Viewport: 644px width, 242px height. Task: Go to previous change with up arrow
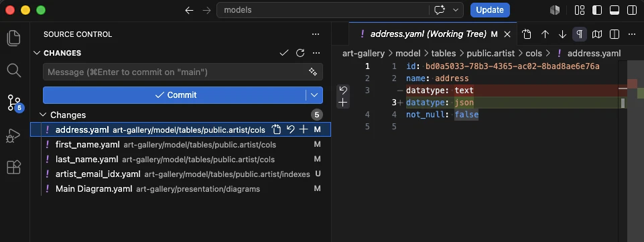545,34
